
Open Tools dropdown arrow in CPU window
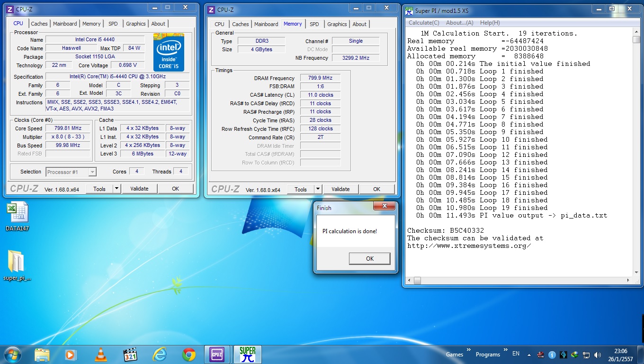(116, 189)
